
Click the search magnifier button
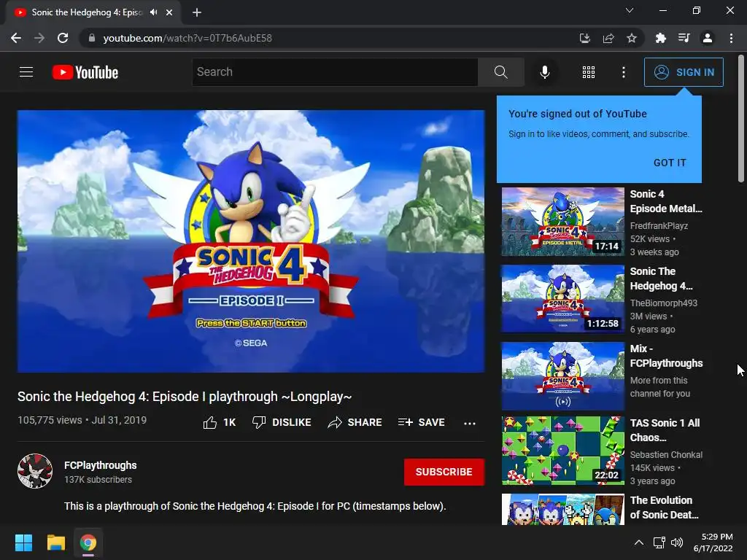pos(500,72)
